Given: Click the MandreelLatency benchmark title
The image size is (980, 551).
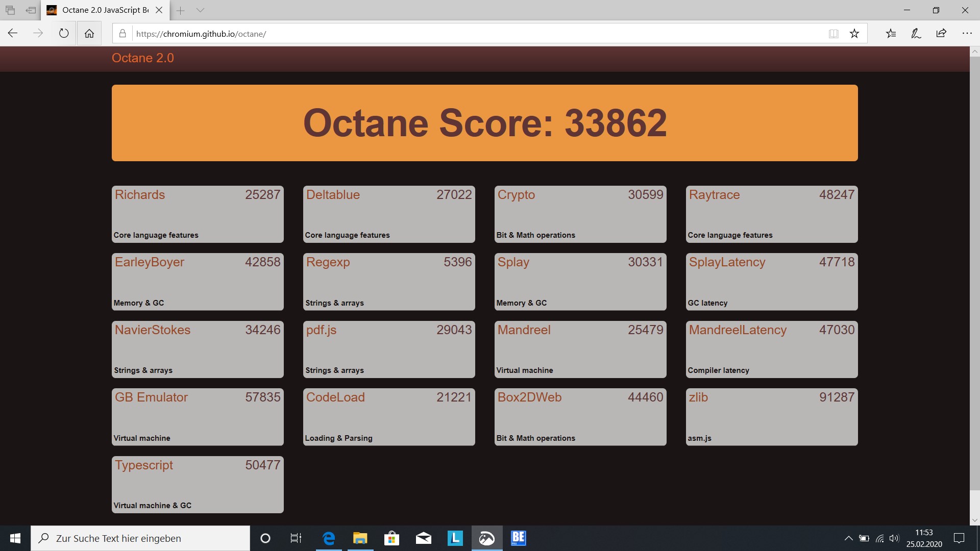Looking at the screenshot, I should (738, 330).
